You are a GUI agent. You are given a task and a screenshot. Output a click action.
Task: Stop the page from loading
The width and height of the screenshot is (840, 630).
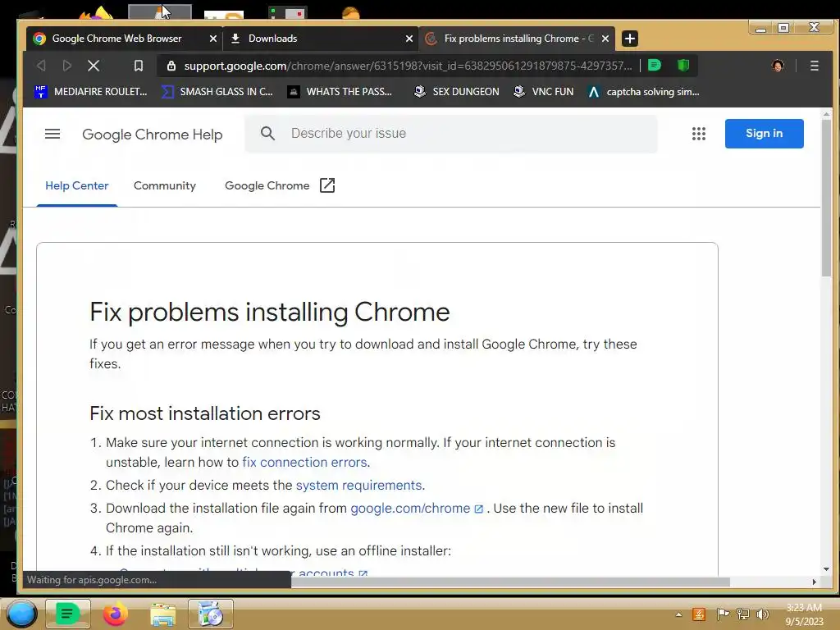coord(94,66)
